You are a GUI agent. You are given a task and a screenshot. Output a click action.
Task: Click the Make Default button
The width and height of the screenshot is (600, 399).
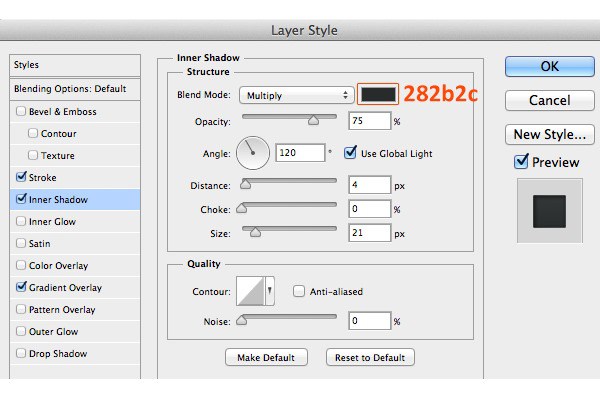pyautogui.click(x=266, y=357)
